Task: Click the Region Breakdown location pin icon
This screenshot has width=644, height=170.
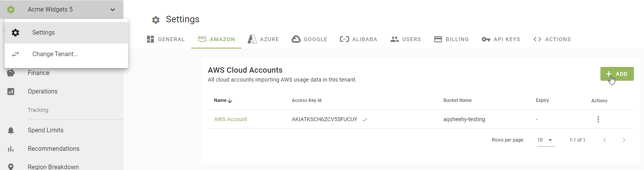Action: [x=11, y=167]
